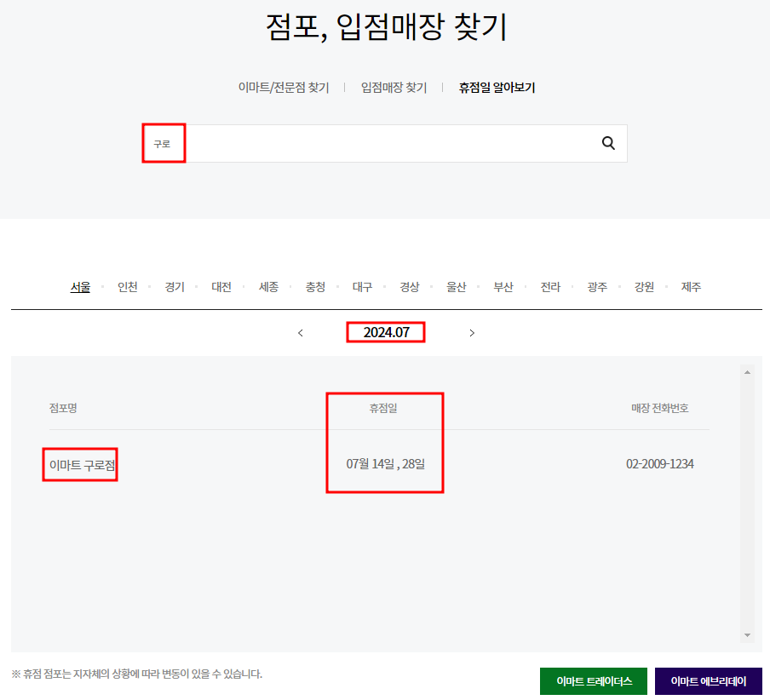Click the 이마트 트레이더스 button
770x700 pixels.
click(594, 680)
